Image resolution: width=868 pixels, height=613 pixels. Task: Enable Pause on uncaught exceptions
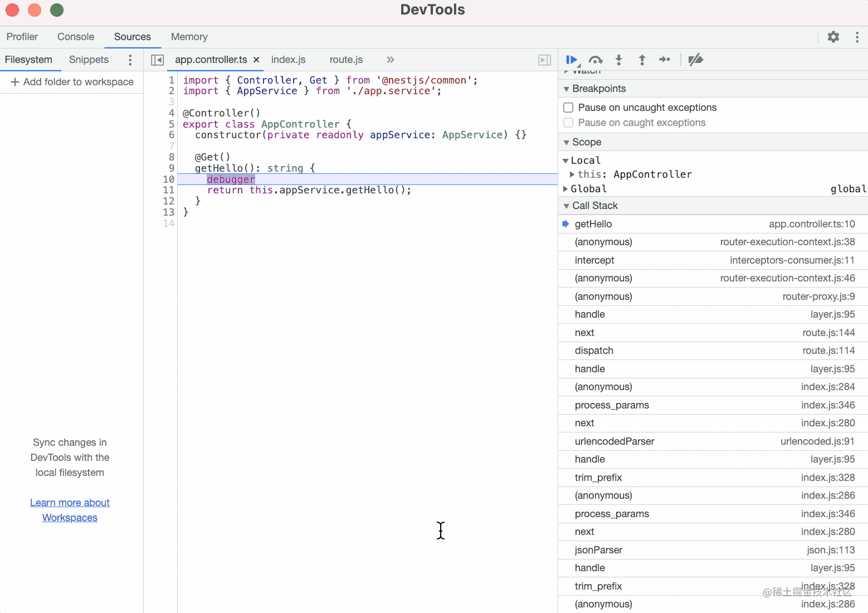pos(568,108)
